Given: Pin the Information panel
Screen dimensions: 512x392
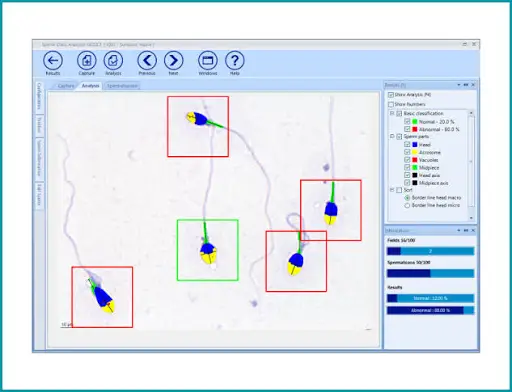Looking at the screenshot, I should tap(466, 230).
